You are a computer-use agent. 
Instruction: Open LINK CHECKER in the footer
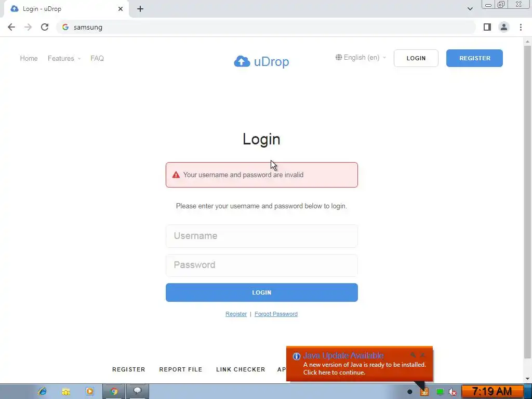[241, 369]
